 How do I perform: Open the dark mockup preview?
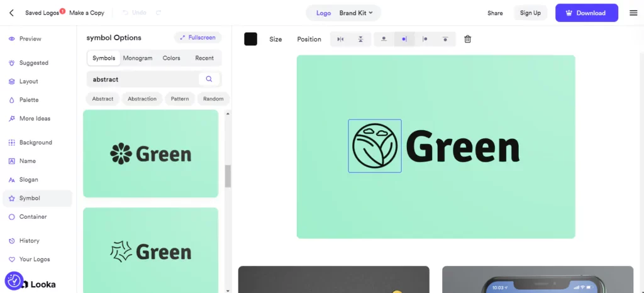(x=334, y=279)
